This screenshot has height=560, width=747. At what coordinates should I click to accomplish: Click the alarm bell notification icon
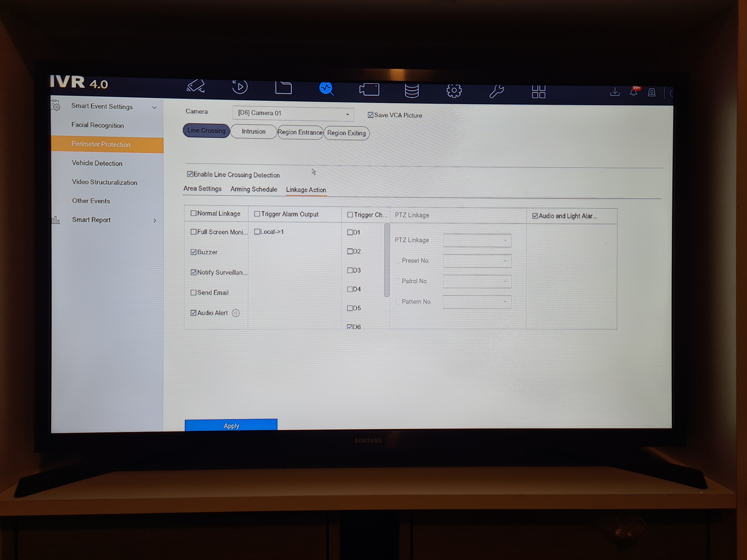[633, 92]
